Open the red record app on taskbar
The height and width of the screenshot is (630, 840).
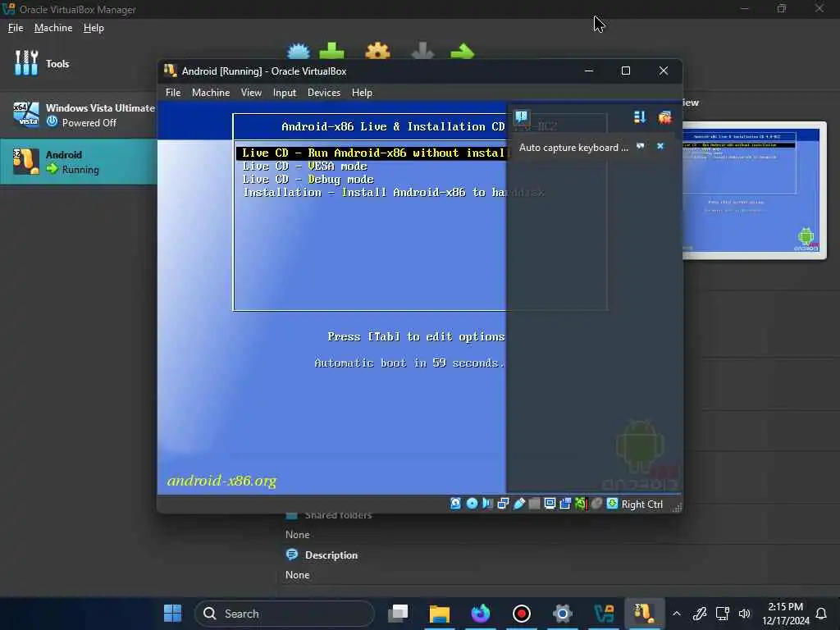(x=521, y=614)
